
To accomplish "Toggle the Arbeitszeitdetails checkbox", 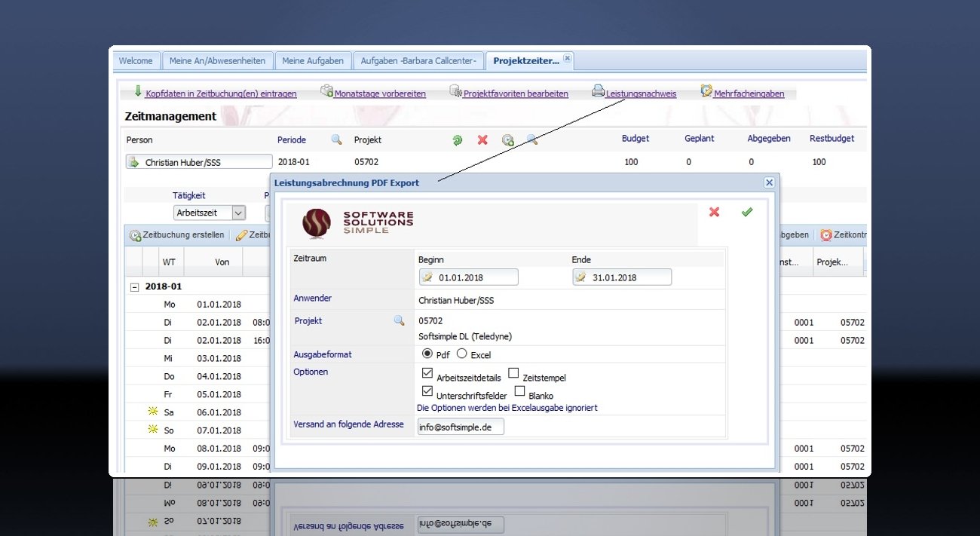I will [x=427, y=373].
